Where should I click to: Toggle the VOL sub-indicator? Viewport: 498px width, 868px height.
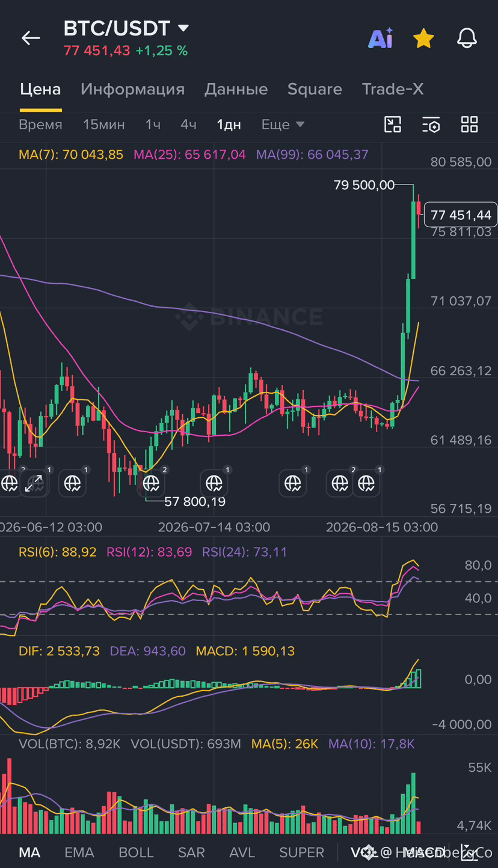pos(364,852)
